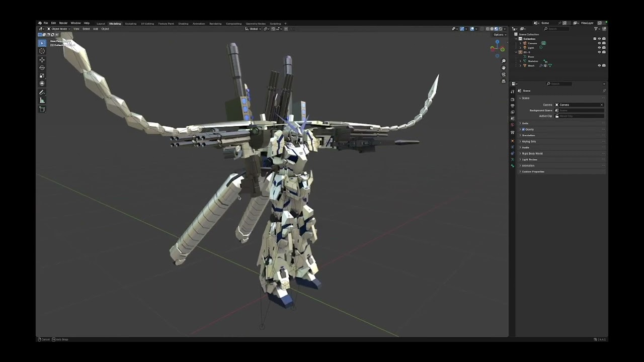Hide Camera object with eye icon
Viewport: 644px width, 362px height.
tap(599, 43)
